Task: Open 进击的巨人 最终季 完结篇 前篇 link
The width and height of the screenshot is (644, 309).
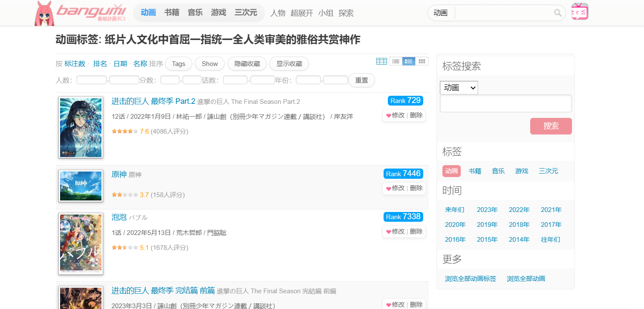Action: [163, 291]
